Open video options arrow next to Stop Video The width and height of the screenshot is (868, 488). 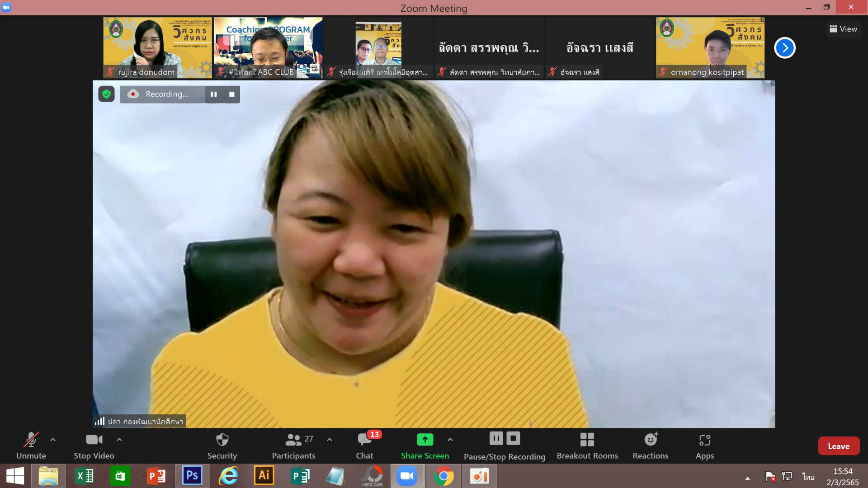click(119, 439)
